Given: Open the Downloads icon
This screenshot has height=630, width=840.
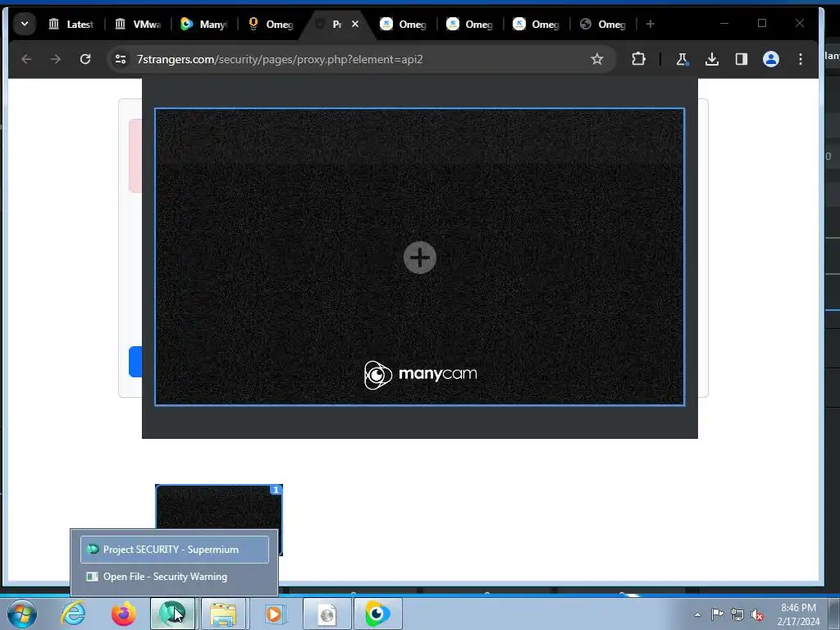Looking at the screenshot, I should (x=712, y=59).
